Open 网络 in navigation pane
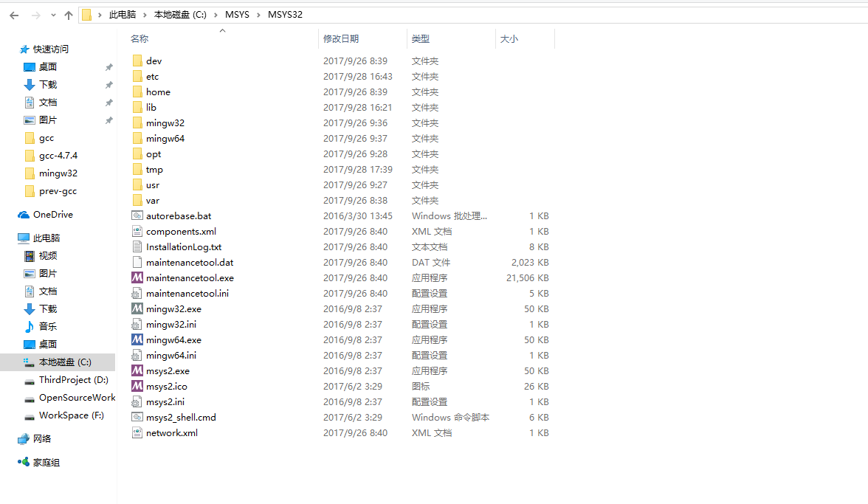Image resolution: width=868 pixels, height=504 pixels. pos(42,439)
